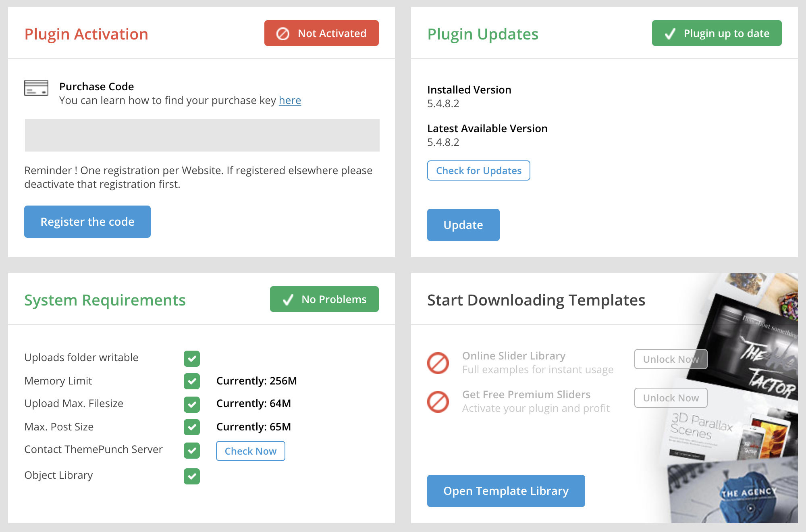This screenshot has width=806, height=532.
Task: Click 'Currently: 256M' memory value
Action: (x=257, y=381)
